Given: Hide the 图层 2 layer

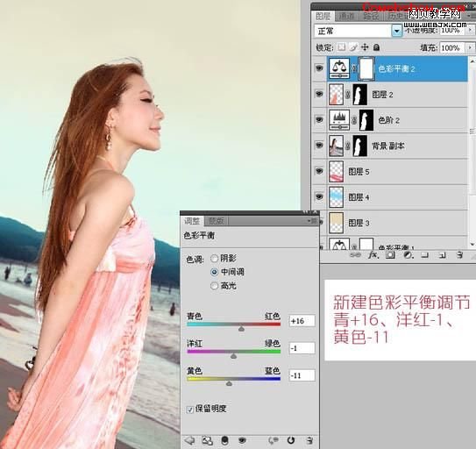Looking at the screenshot, I should pos(319,94).
